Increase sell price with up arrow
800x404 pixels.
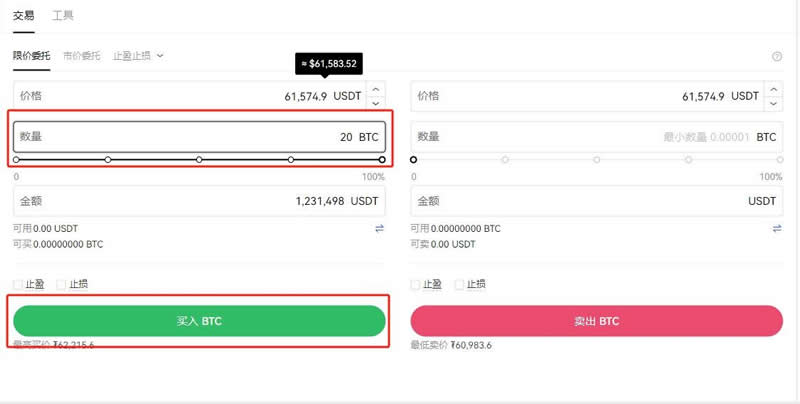click(x=774, y=90)
